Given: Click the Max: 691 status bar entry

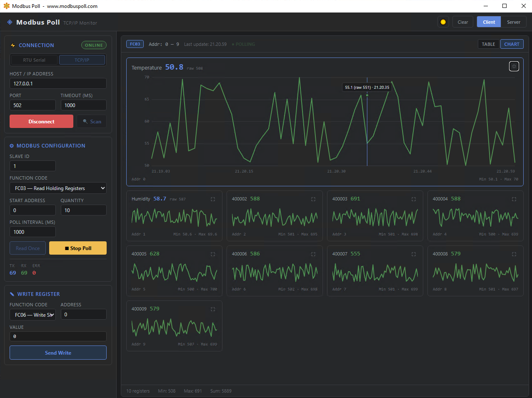Looking at the screenshot, I should [x=193, y=391].
